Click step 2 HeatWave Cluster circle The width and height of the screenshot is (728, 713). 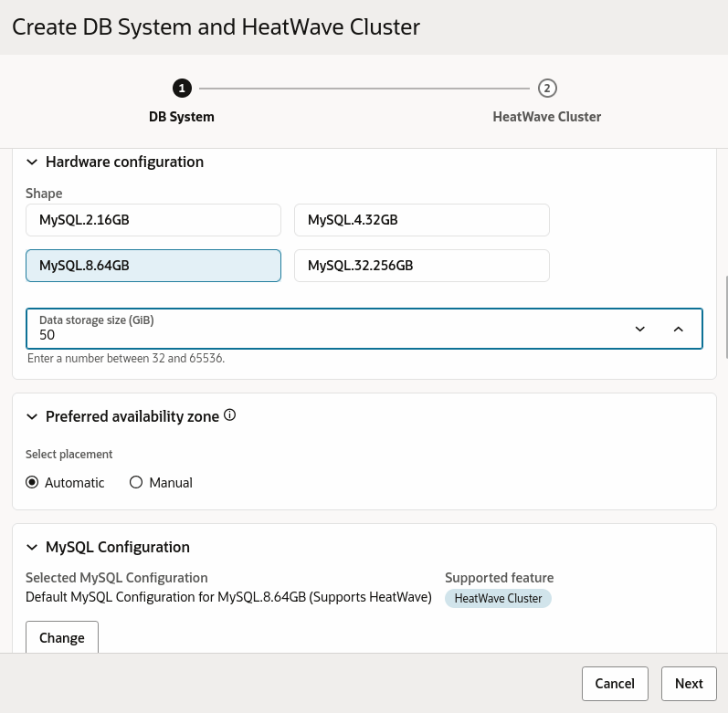[547, 89]
